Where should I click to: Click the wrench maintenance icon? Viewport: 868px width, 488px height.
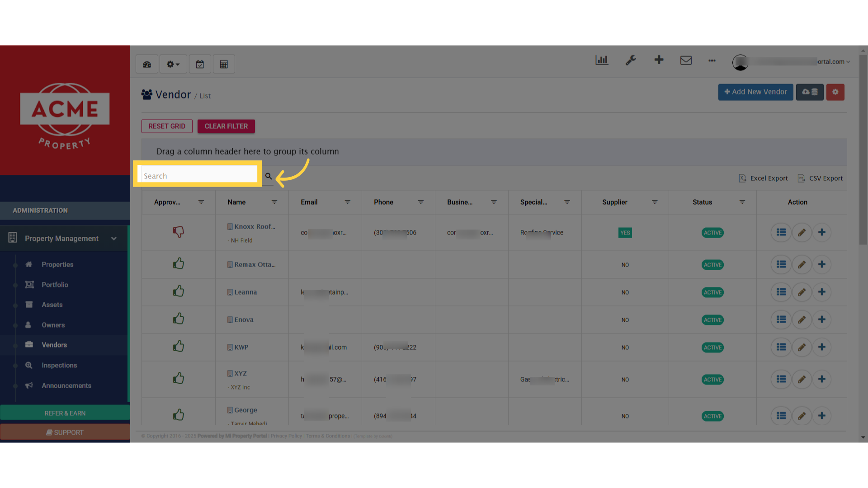coord(631,60)
